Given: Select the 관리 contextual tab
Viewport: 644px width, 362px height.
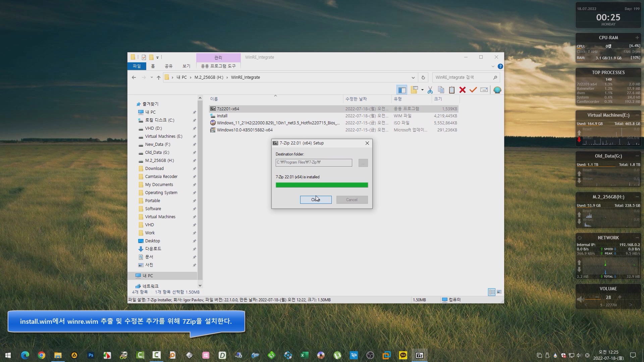Looking at the screenshot, I should (218, 57).
